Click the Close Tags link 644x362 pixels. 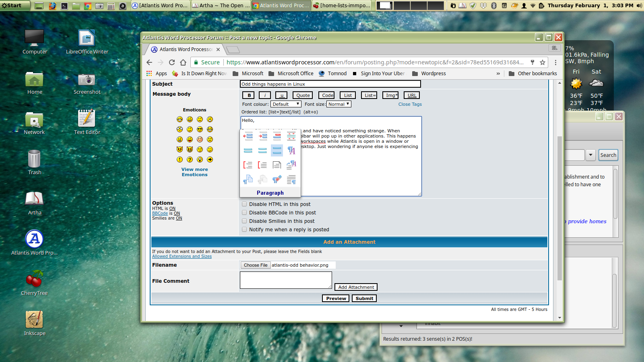(410, 104)
